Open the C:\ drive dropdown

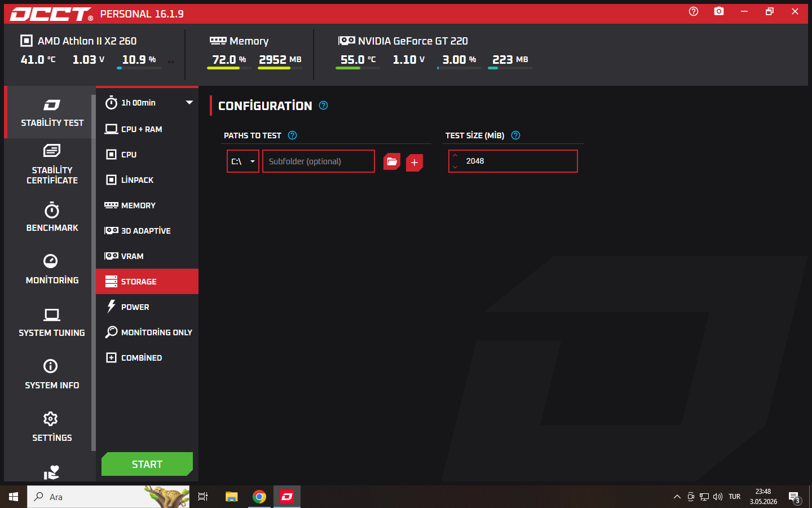click(x=243, y=161)
